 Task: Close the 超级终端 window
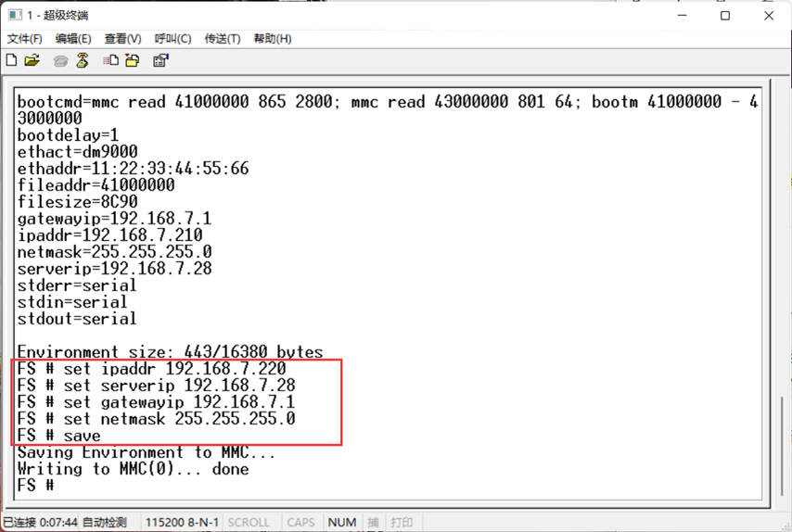click(x=769, y=15)
